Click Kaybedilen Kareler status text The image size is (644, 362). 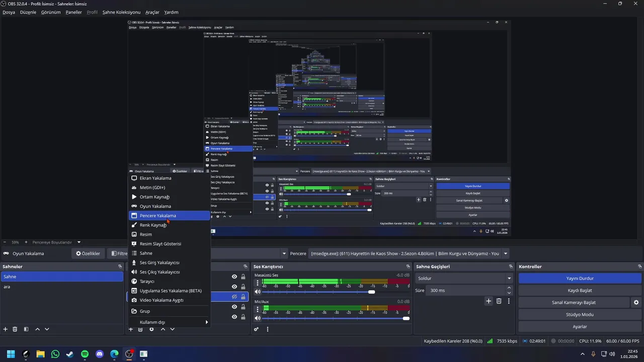(453, 341)
